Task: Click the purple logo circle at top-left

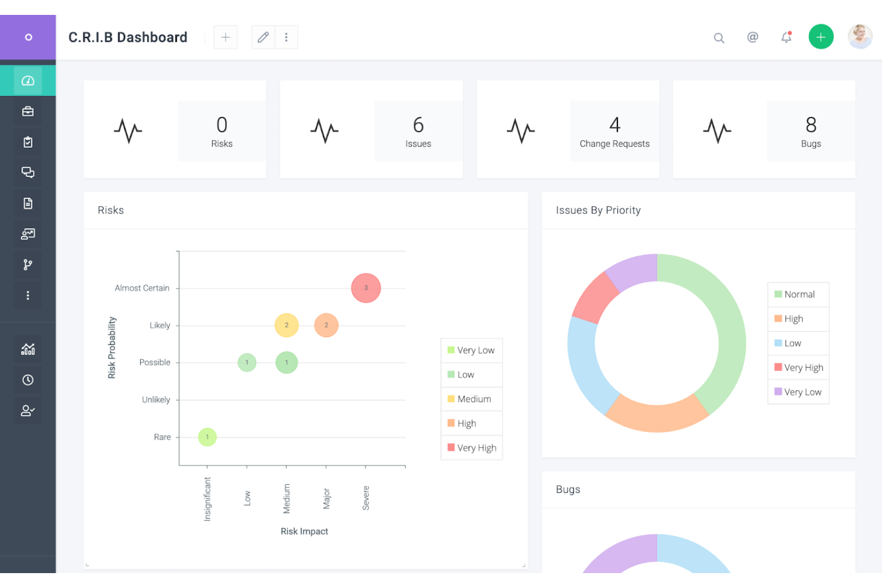Action: click(28, 37)
